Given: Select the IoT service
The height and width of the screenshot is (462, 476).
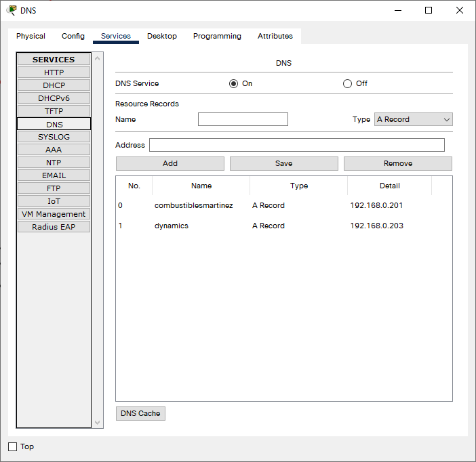Looking at the screenshot, I should [x=54, y=201].
